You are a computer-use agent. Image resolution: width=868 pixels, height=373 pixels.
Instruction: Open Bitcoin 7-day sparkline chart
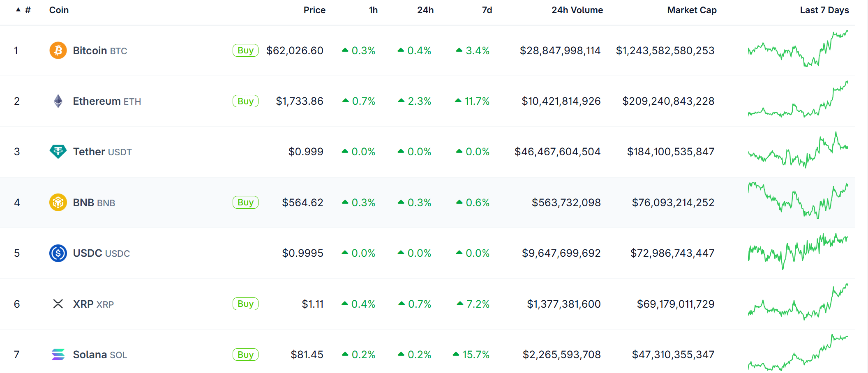tap(798, 48)
